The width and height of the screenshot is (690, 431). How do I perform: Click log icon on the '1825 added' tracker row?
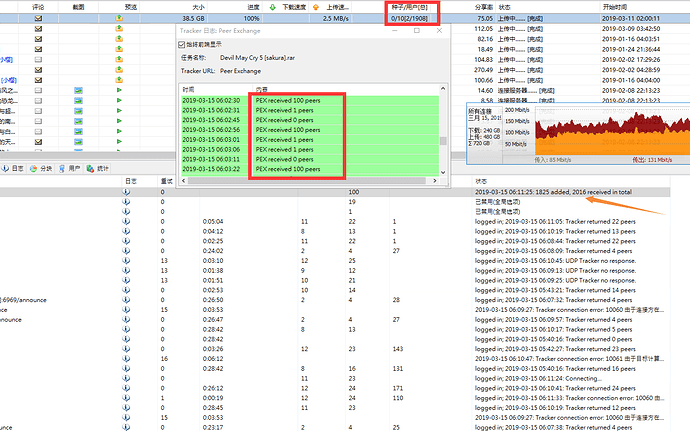pyautogui.click(x=127, y=191)
